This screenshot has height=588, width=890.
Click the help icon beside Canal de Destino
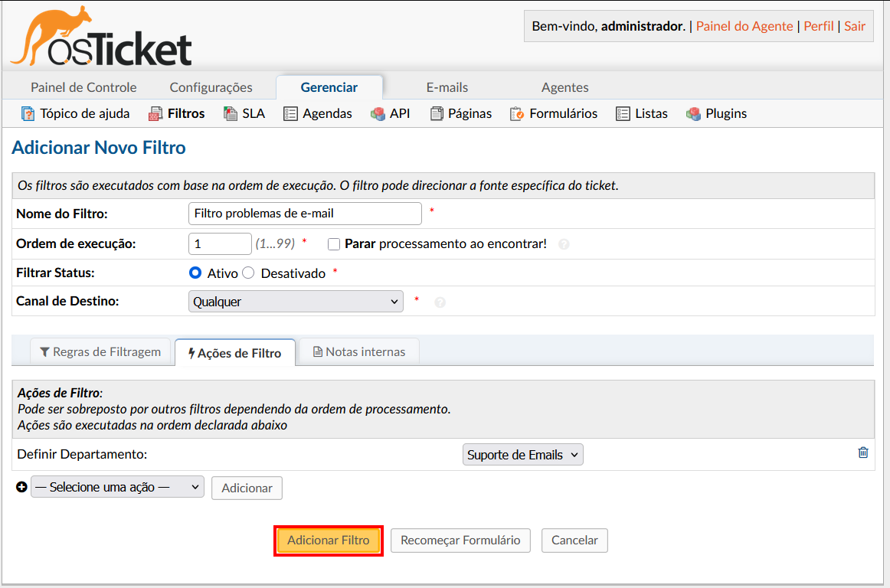[440, 301]
